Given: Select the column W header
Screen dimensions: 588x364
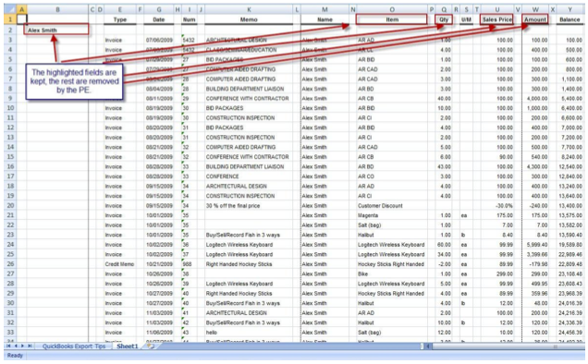Looking at the screenshot, I should (535, 9).
